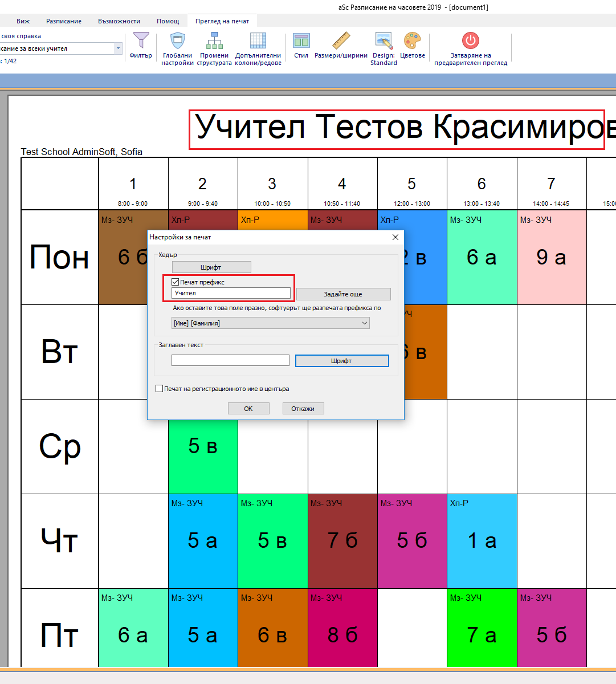
Task: Uncheck the Печат префикс checkbox
Action: click(176, 282)
